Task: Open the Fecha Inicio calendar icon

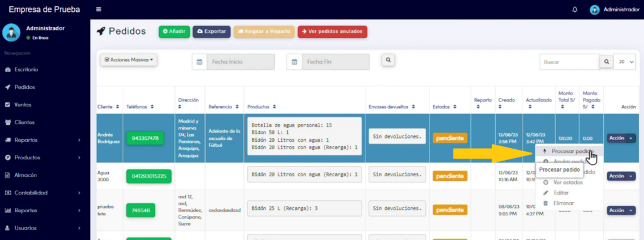Action: pos(199,62)
